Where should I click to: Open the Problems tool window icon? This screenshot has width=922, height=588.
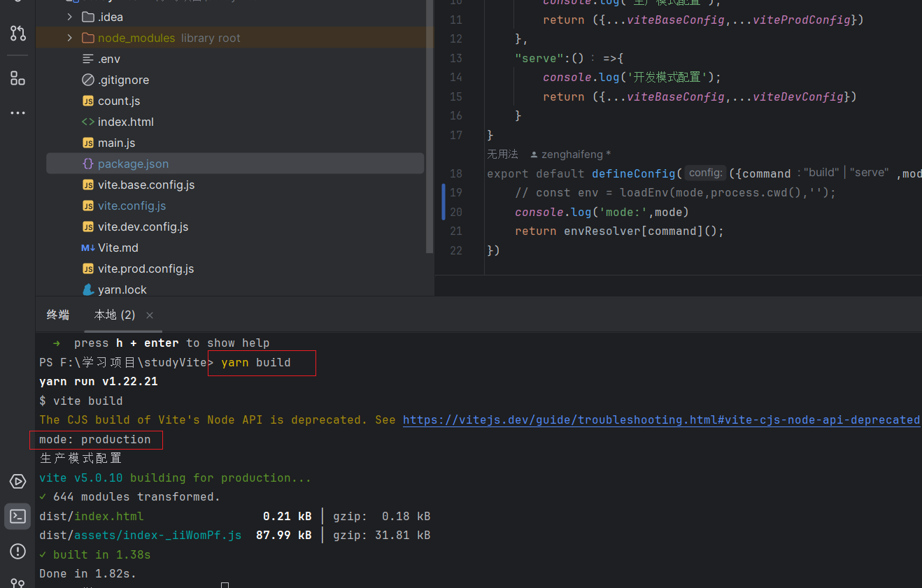click(x=17, y=552)
